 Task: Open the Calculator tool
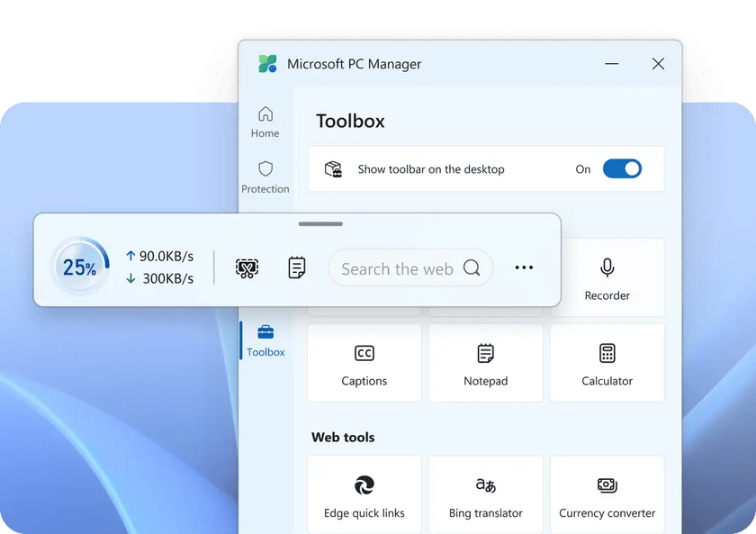tap(607, 363)
